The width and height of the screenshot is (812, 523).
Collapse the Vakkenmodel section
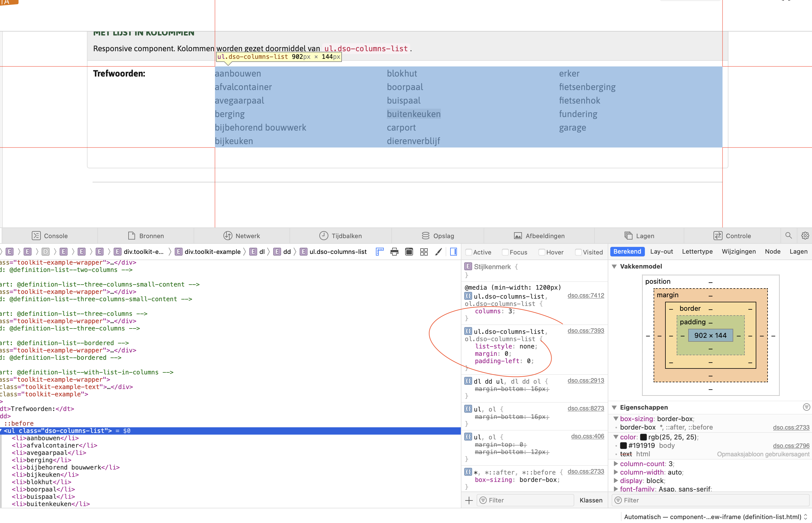point(614,266)
